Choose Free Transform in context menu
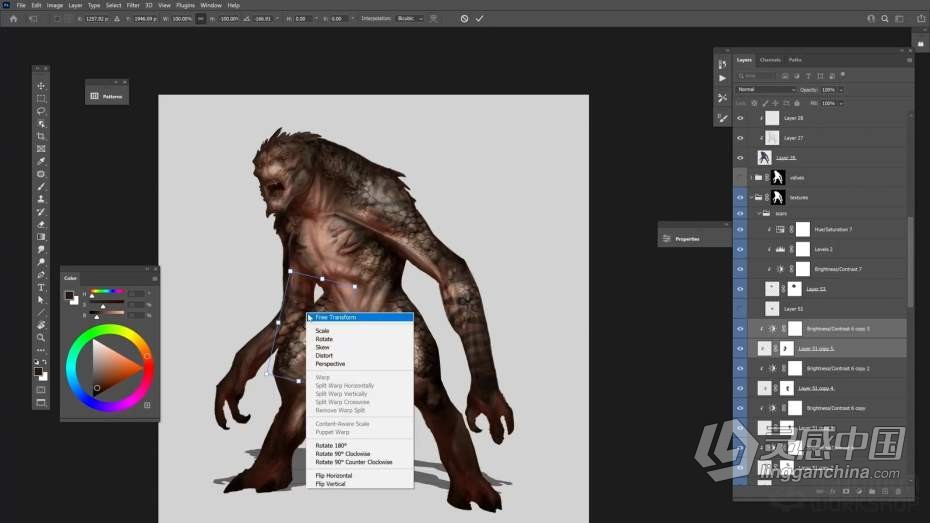This screenshot has height=523, width=930. (x=360, y=317)
